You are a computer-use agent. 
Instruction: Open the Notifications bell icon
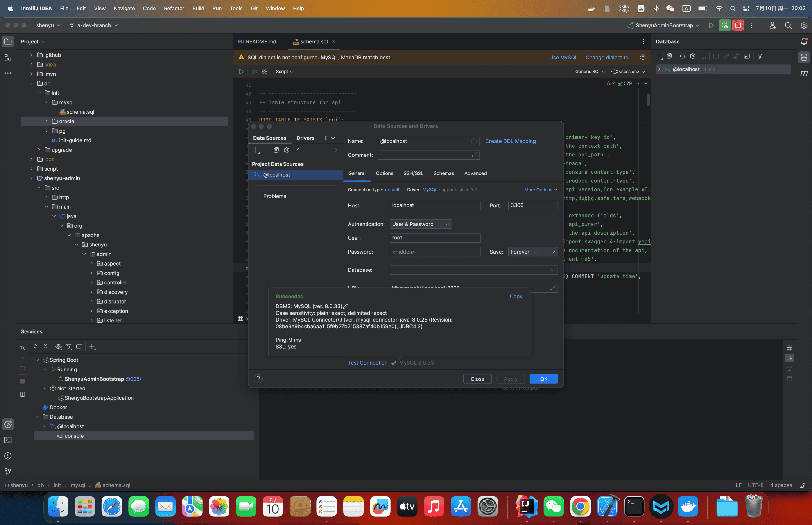point(804,41)
